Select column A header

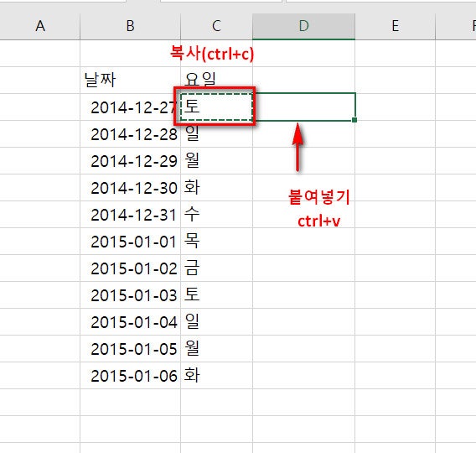[x=39, y=26]
